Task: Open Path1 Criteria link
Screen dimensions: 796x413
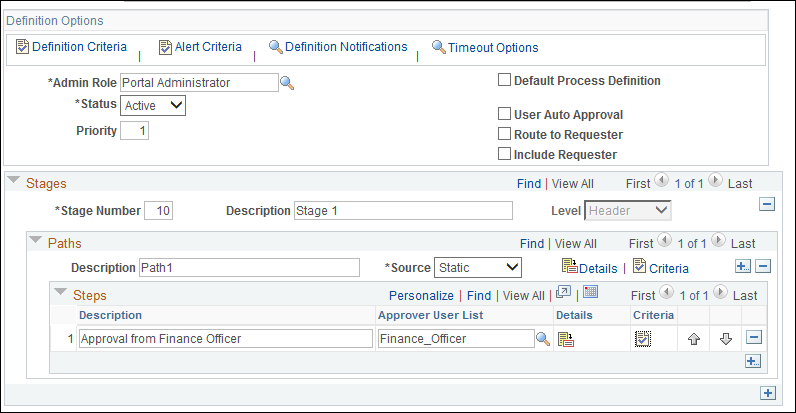Action: click(669, 268)
